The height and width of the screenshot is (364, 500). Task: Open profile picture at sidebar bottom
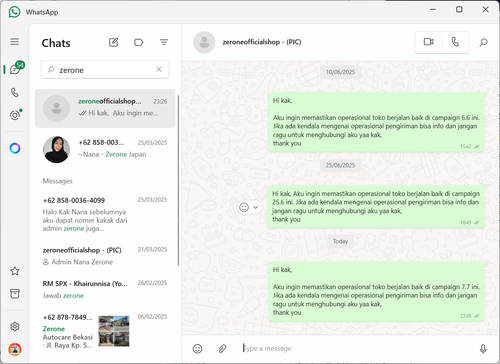click(x=15, y=349)
